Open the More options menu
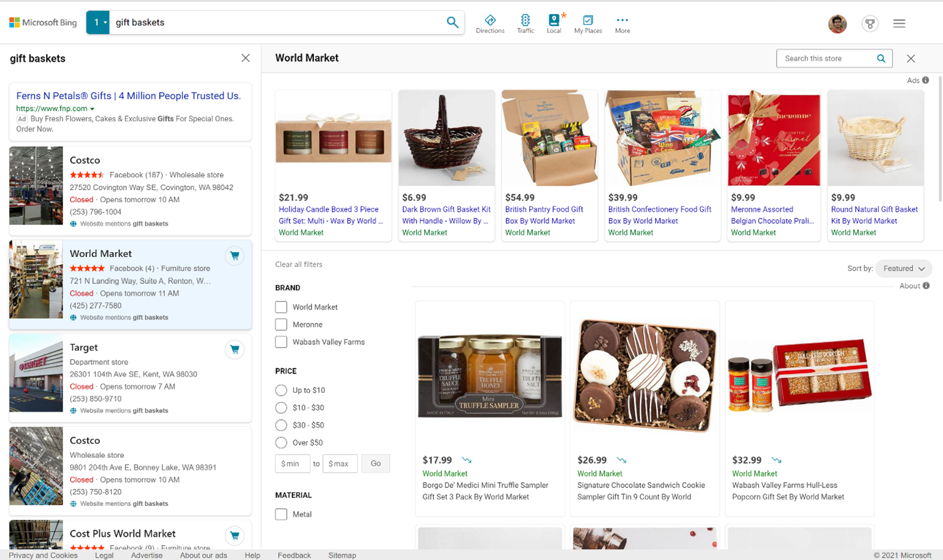The image size is (943, 560). [622, 24]
